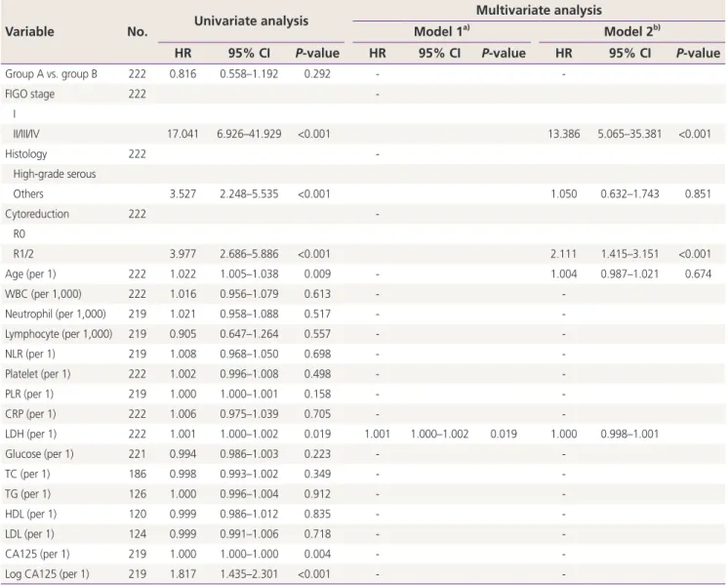728x586 pixels.
Task: Select the P-value 0.009 in Age row
Action: pos(317,273)
